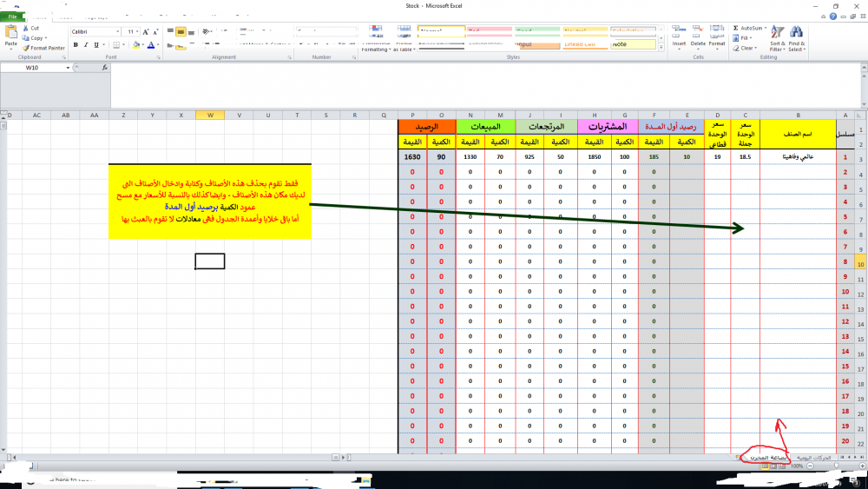868x489 pixels.
Task: Click the Zoom Out minus button
Action: [x=811, y=466]
